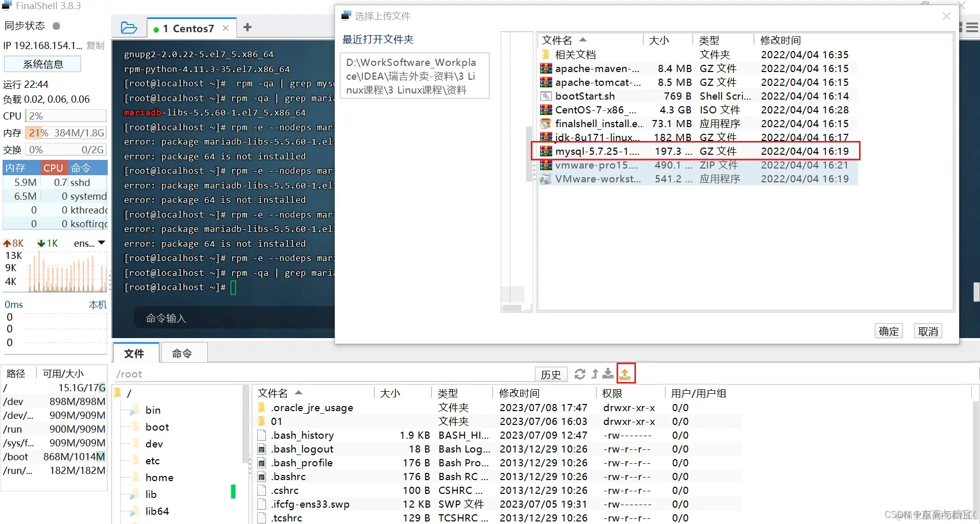Viewport: 980px width, 524px height.
Task: Click the folder connection manager icon near session tab
Action: coord(129,28)
